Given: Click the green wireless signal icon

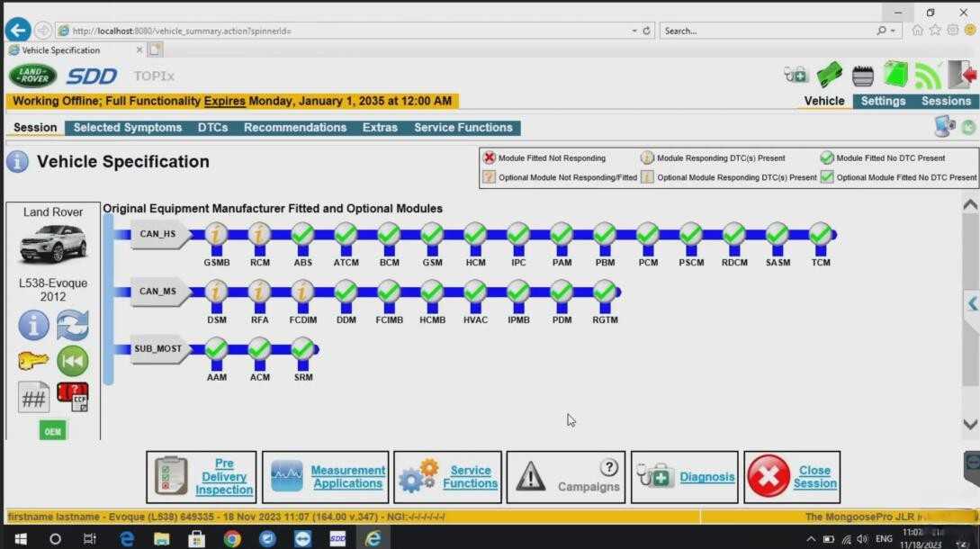Looking at the screenshot, I should click(x=928, y=76).
